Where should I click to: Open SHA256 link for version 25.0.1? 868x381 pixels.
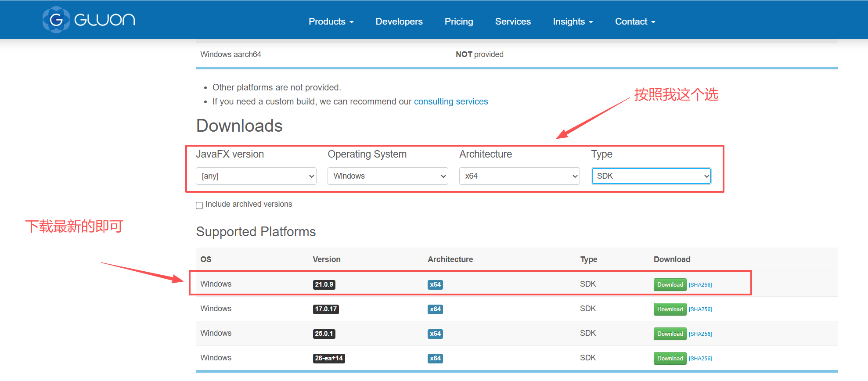click(x=700, y=334)
